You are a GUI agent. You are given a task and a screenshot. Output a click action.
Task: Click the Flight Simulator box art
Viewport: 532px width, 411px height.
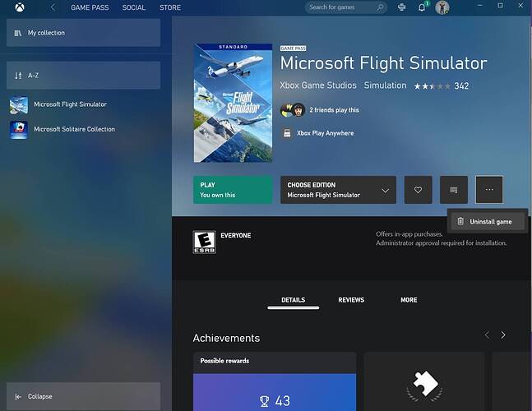pos(233,103)
